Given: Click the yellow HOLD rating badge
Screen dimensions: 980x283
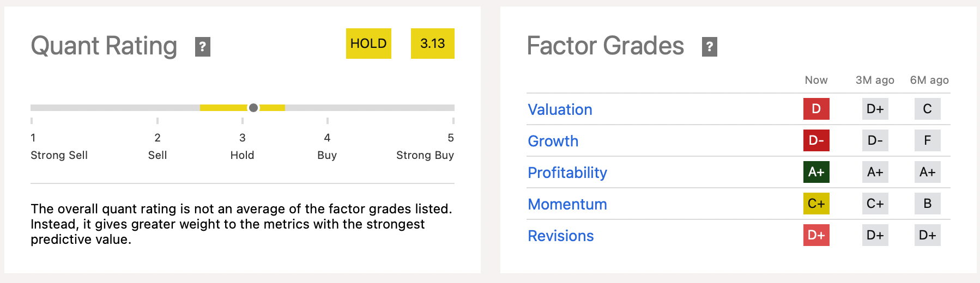Looking at the screenshot, I should [368, 44].
